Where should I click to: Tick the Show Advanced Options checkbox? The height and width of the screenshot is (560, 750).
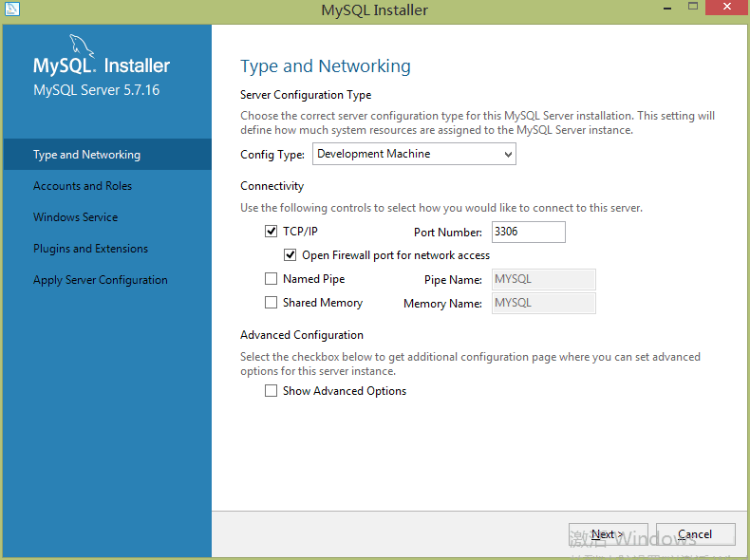click(x=272, y=391)
